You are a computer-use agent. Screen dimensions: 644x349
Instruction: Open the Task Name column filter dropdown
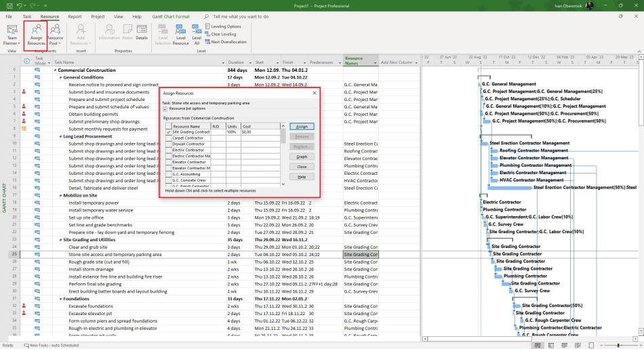(223, 63)
